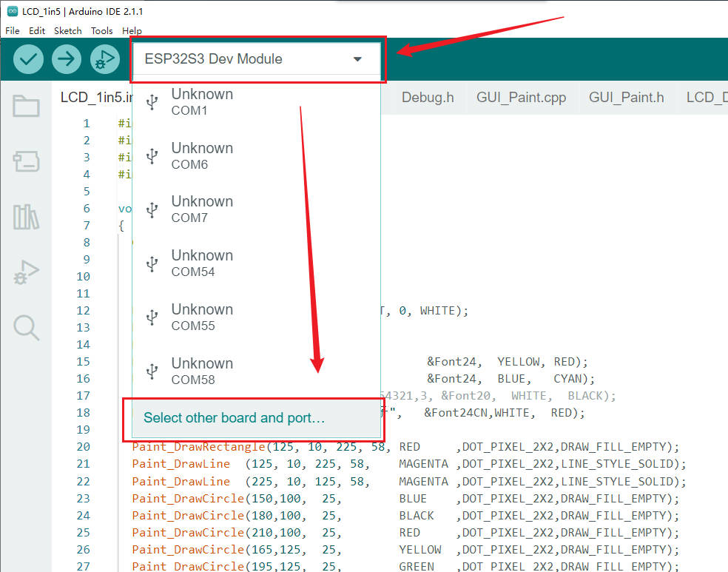Click line number 7 in the gutter
728x572 pixels.
[x=87, y=226]
